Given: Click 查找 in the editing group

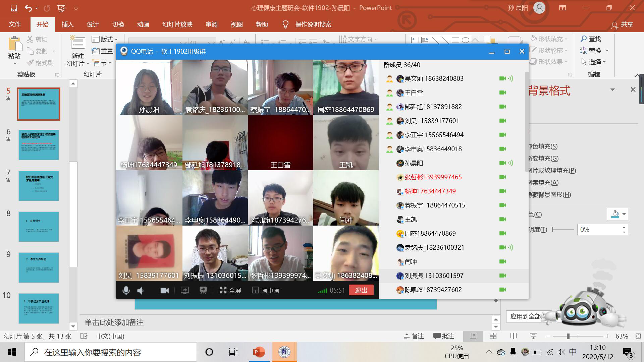Looking at the screenshot, I should [x=591, y=39].
